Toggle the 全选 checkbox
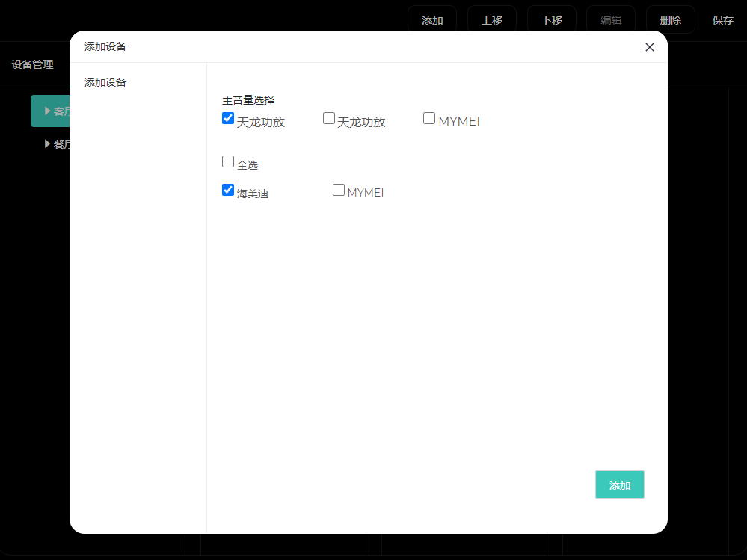This screenshot has height=560, width=747. (x=228, y=162)
